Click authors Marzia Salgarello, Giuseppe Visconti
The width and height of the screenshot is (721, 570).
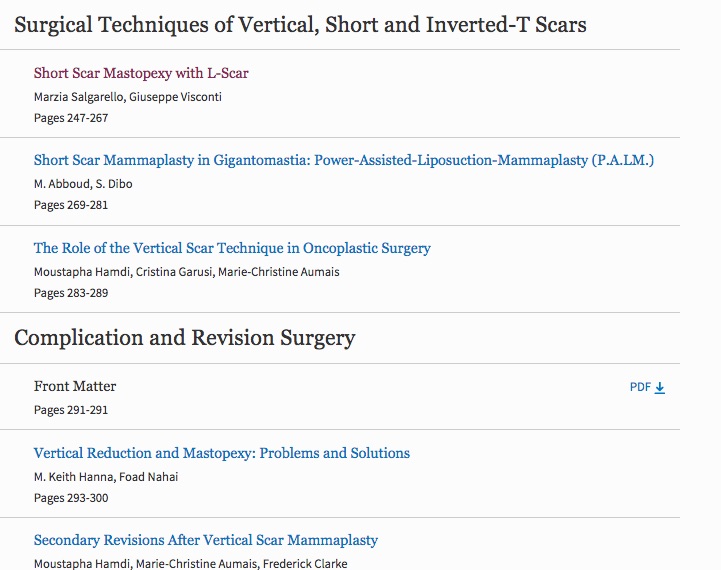128,97
